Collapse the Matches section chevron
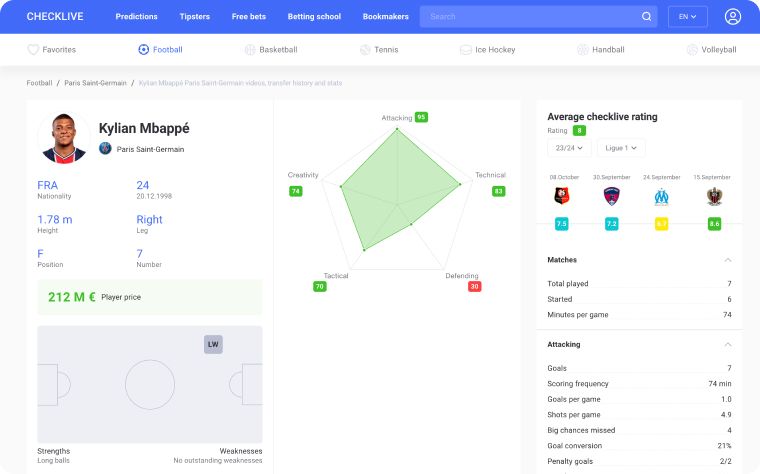The width and height of the screenshot is (760, 474). click(728, 260)
